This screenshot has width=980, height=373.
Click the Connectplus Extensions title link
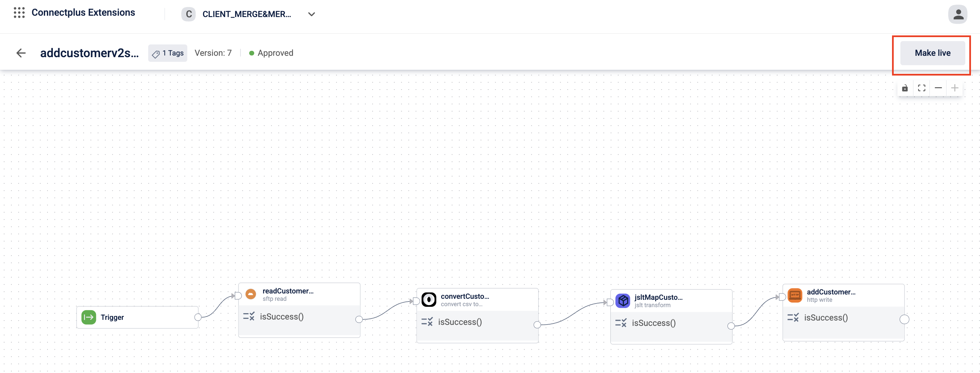(83, 13)
